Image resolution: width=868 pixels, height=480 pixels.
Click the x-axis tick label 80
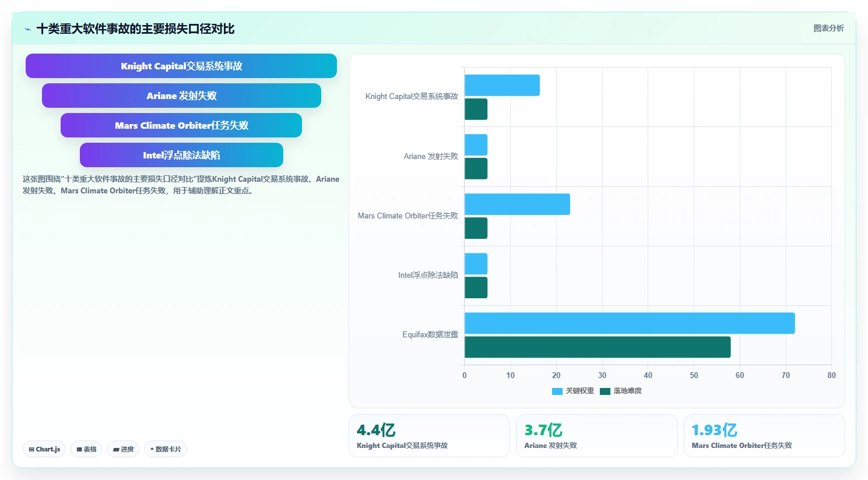click(x=831, y=375)
